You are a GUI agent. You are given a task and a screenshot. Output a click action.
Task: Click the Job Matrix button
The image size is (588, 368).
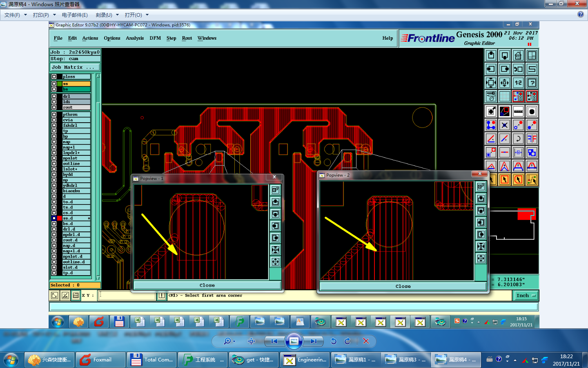click(x=75, y=67)
